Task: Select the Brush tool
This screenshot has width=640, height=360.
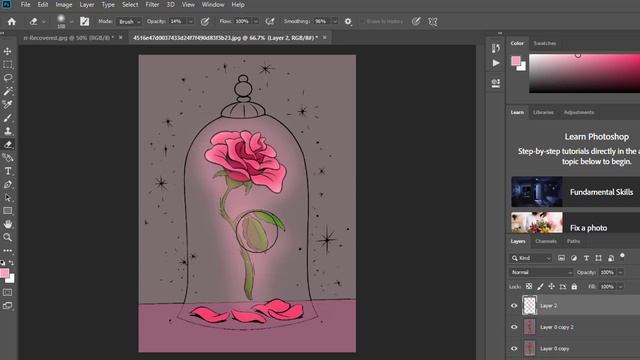Action: [x=7, y=118]
